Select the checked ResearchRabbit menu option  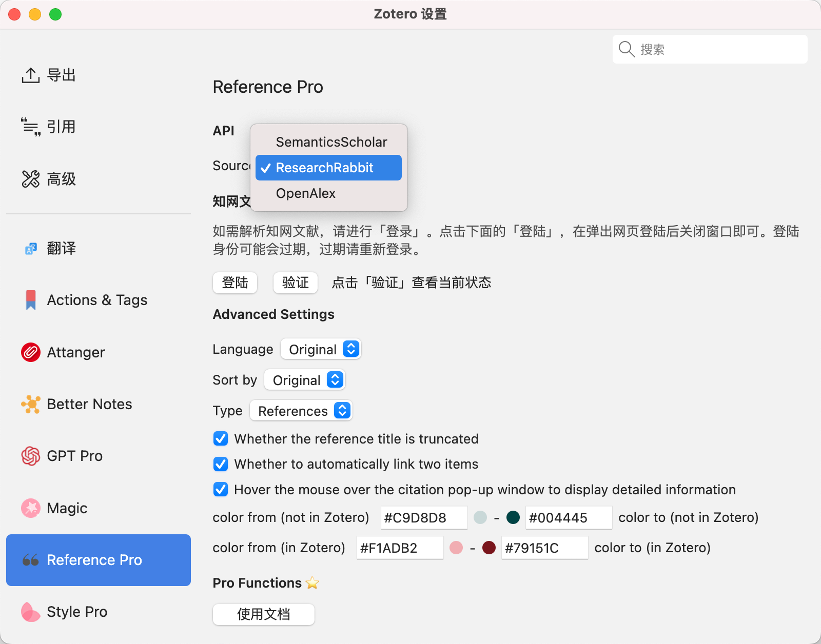(328, 168)
